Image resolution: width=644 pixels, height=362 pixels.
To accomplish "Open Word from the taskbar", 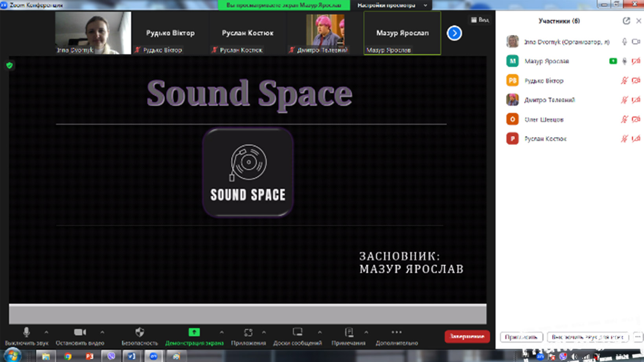I will [x=132, y=356].
